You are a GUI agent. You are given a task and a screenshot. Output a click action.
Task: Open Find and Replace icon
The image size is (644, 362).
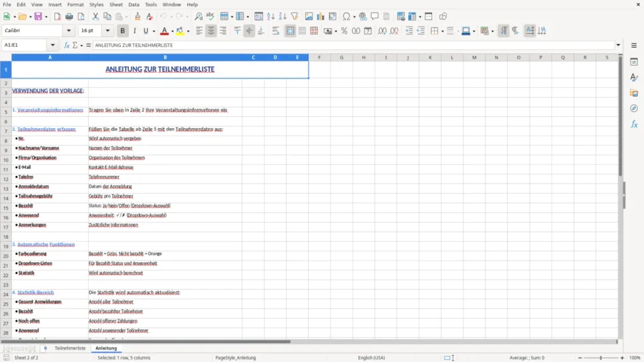coord(198,16)
